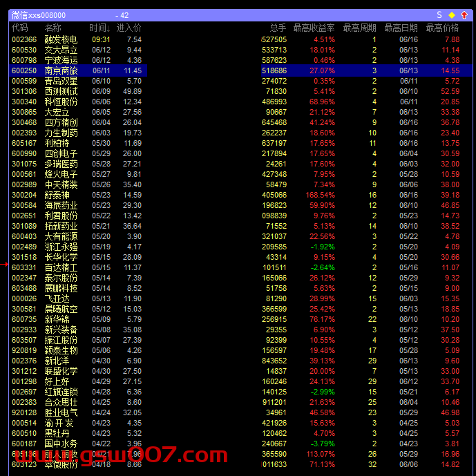Click -2.99% return of 红旗连锁
Viewport: 476px width, 476px height.
pos(323,392)
